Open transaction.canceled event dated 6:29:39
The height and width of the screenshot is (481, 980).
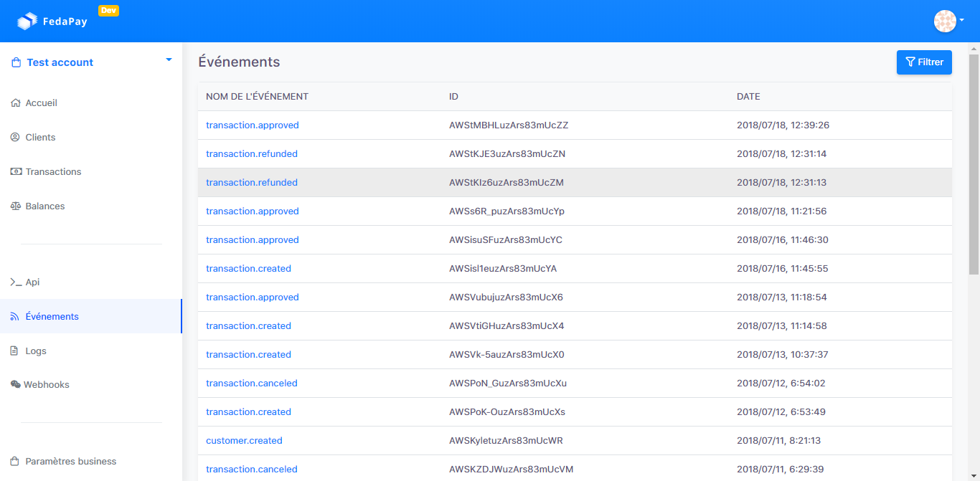coord(251,469)
